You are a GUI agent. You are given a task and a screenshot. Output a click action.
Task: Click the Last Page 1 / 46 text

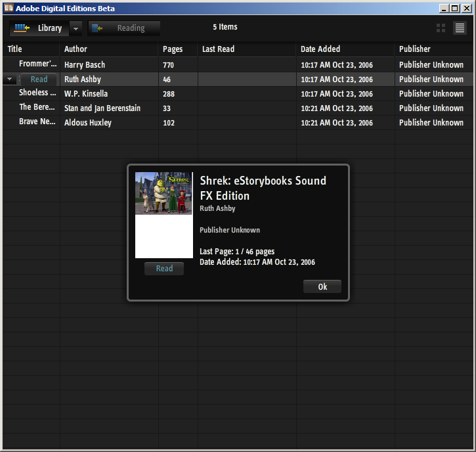(237, 252)
